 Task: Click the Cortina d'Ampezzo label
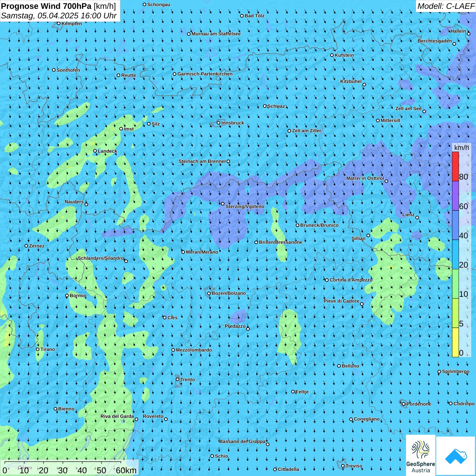(351, 280)
